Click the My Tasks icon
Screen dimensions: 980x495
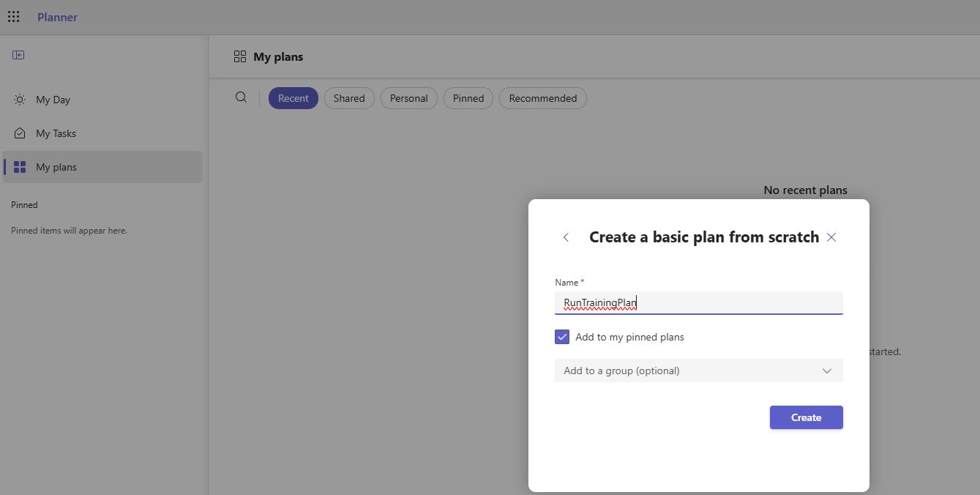tap(20, 133)
